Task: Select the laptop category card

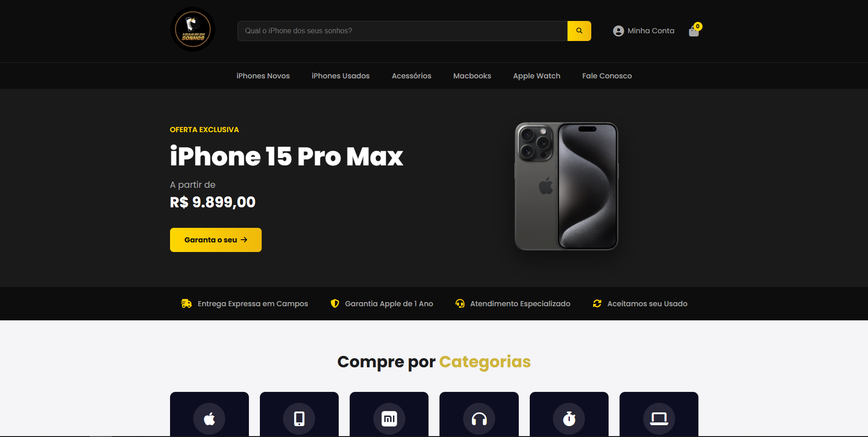Action: click(x=659, y=414)
